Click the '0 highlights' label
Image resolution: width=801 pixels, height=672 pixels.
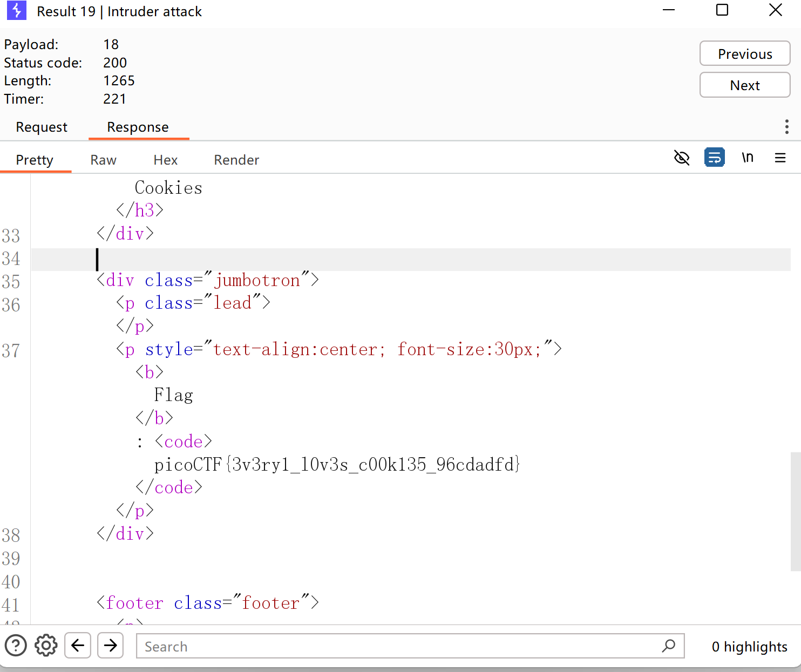point(749,647)
